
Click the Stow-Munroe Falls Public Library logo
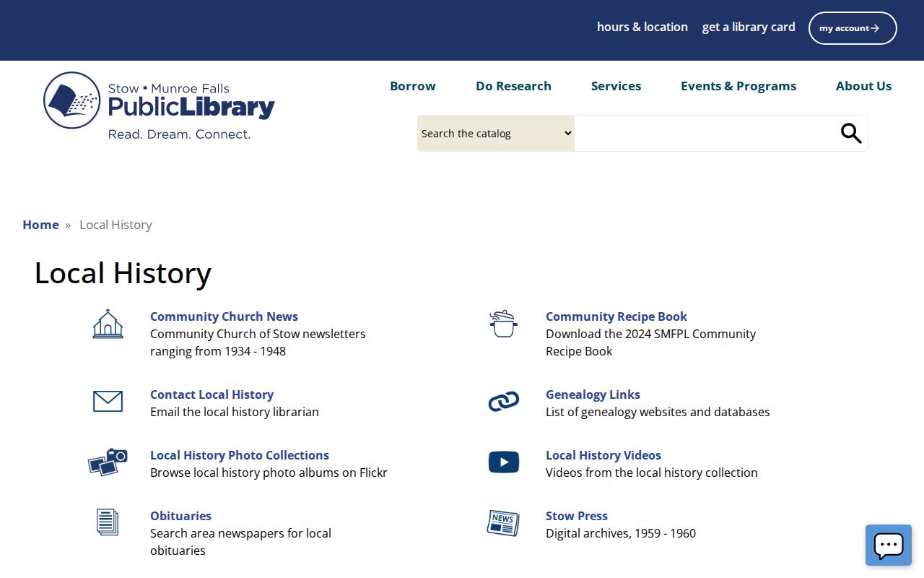click(x=159, y=105)
